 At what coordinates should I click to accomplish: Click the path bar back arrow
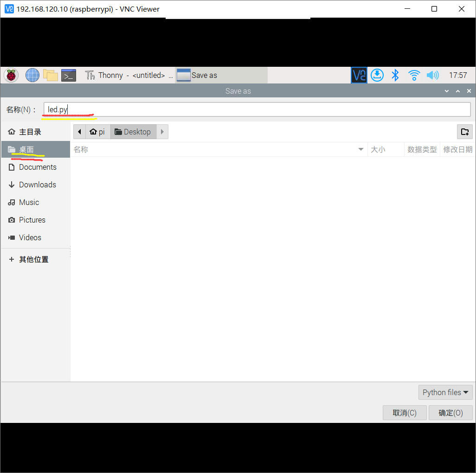79,132
